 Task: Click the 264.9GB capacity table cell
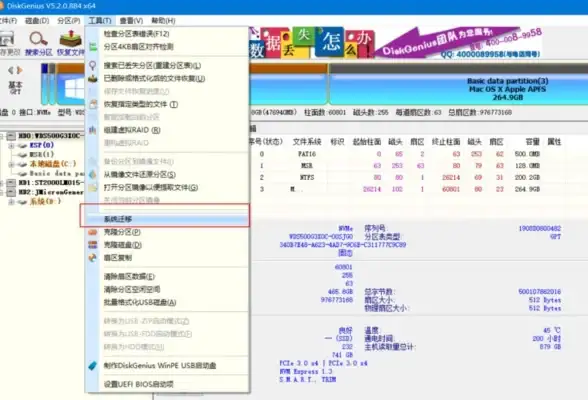(527, 189)
